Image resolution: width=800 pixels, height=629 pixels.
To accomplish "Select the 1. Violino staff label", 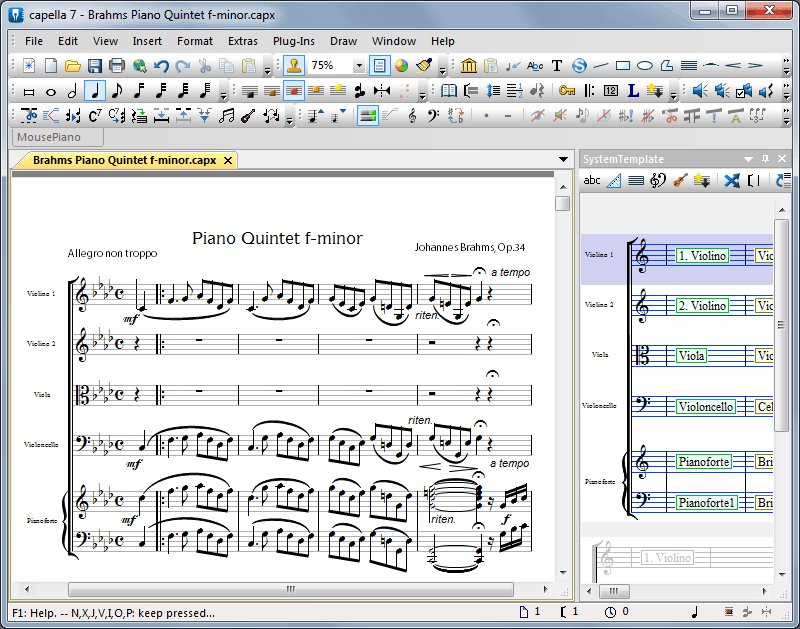I will pos(703,256).
